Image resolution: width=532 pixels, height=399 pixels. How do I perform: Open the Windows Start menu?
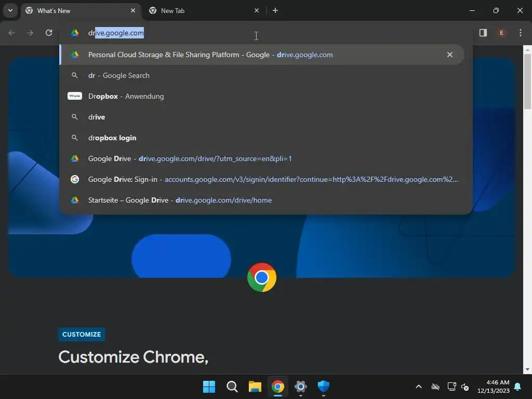(209, 387)
